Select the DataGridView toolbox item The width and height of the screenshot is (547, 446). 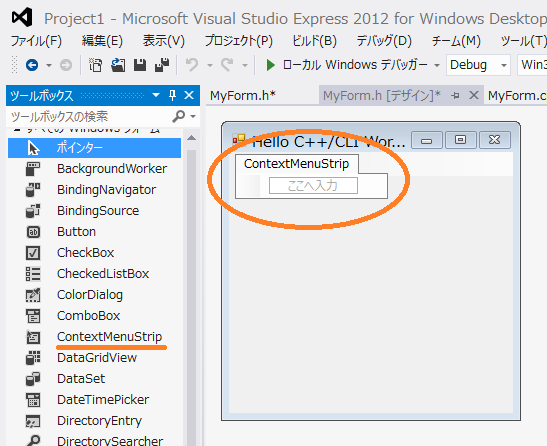[95, 358]
